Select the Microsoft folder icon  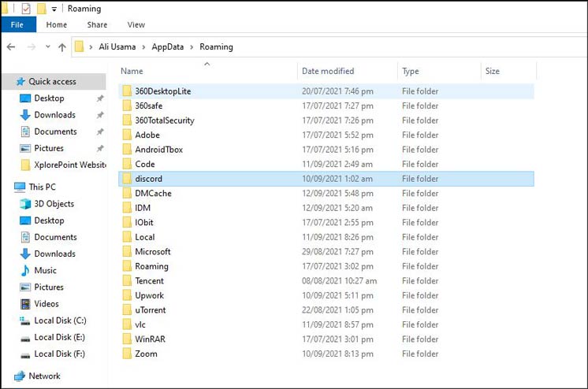point(127,252)
